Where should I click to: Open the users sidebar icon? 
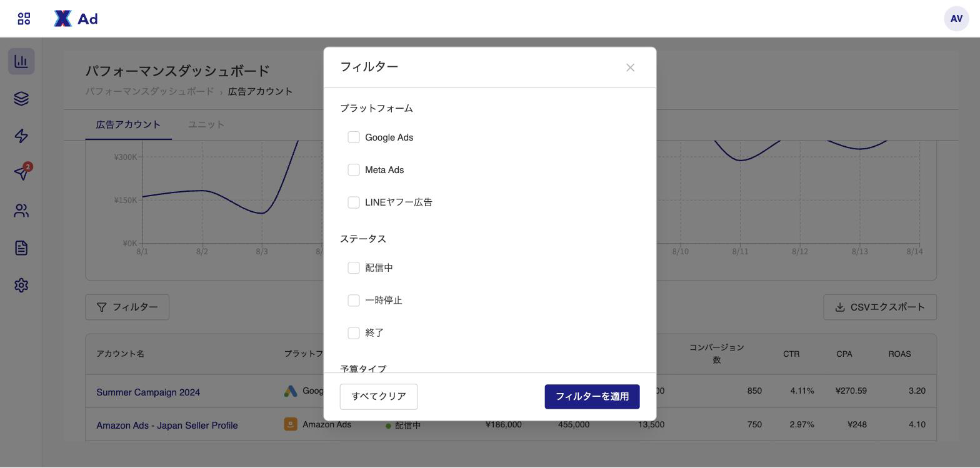click(x=21, y=211)
